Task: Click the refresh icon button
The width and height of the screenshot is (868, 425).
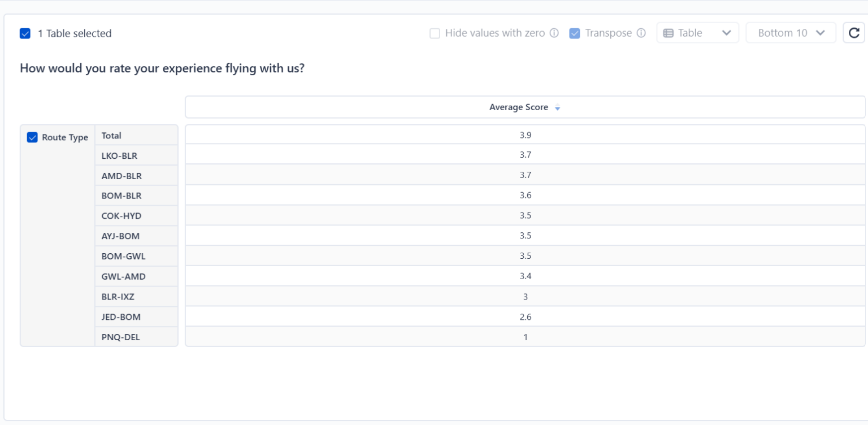Action: click(x=854, y=33)
